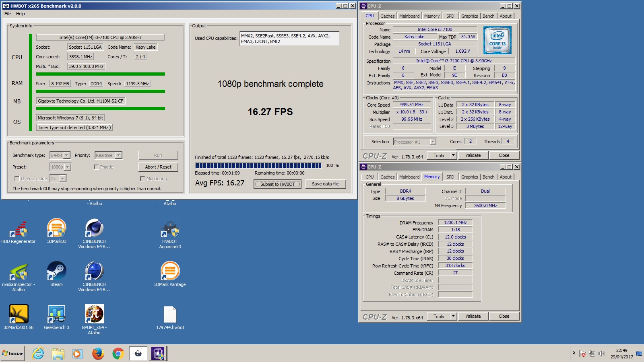This screenshot has width=644, height=362.
Task: Open the Help menu in HWBOT x265
Action: 20,14
